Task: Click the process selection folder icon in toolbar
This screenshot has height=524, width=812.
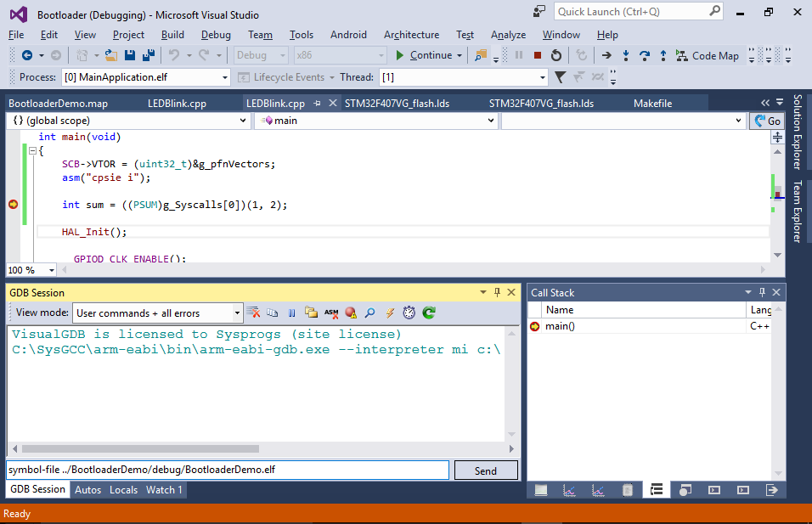Action: (481, 55)
